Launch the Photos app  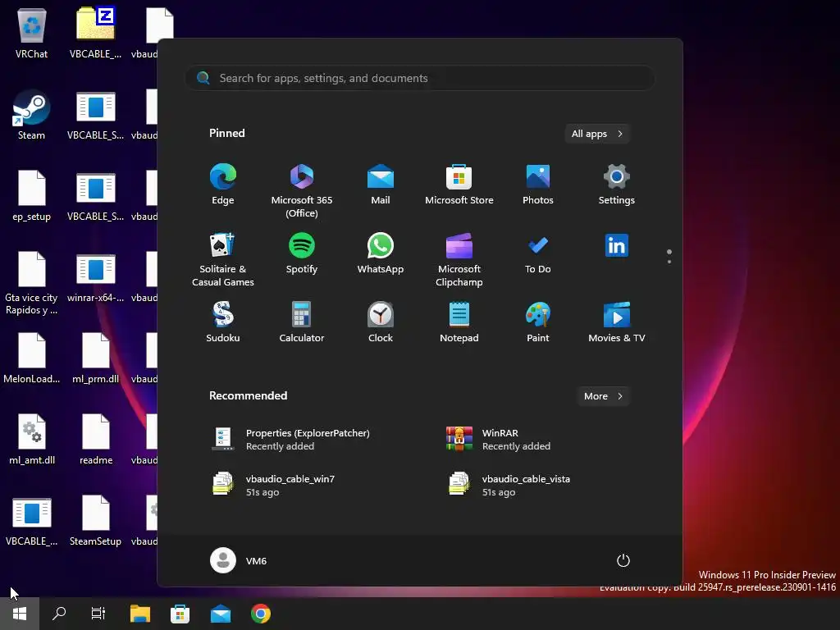point(538,185)
